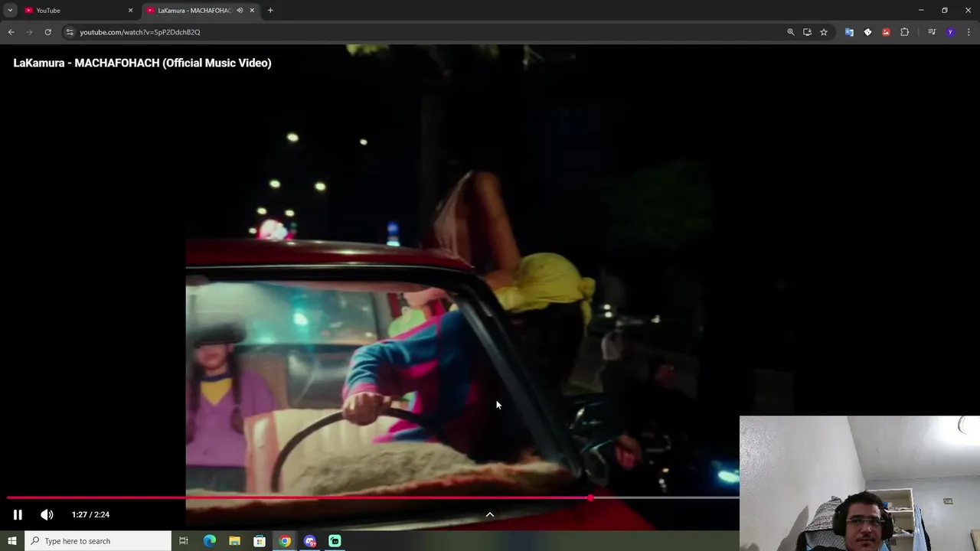The height and width of the screenshot is (551, 980).
Task: Close the YouTube tab
Action: point(130,10)
